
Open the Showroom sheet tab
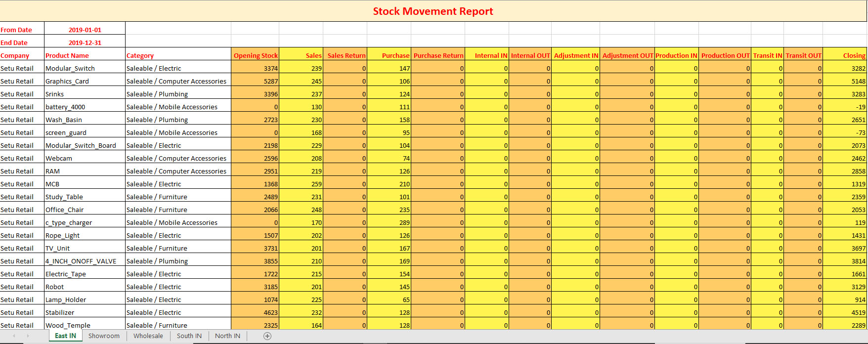[x=104, y=336]
